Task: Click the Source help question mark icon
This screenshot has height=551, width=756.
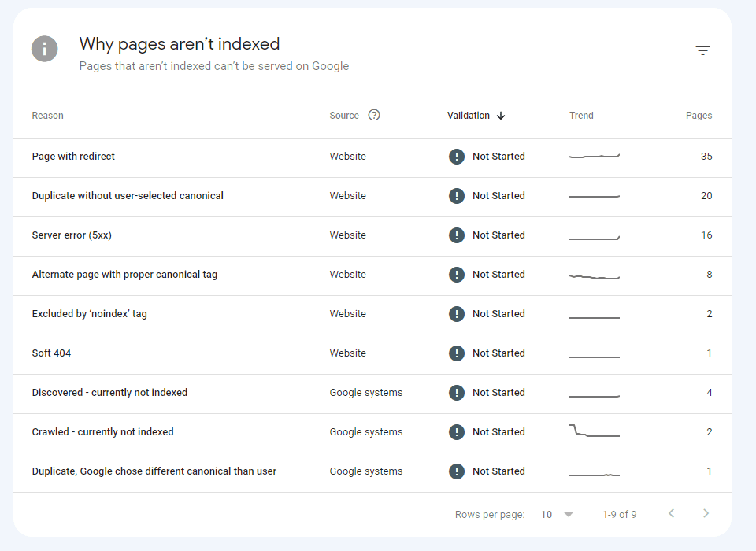Action: click(373, 115)
